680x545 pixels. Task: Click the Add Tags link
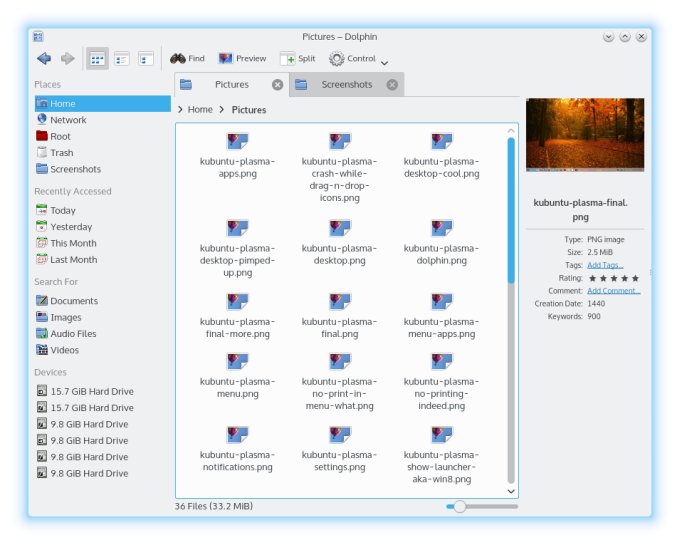click(604, 265)
